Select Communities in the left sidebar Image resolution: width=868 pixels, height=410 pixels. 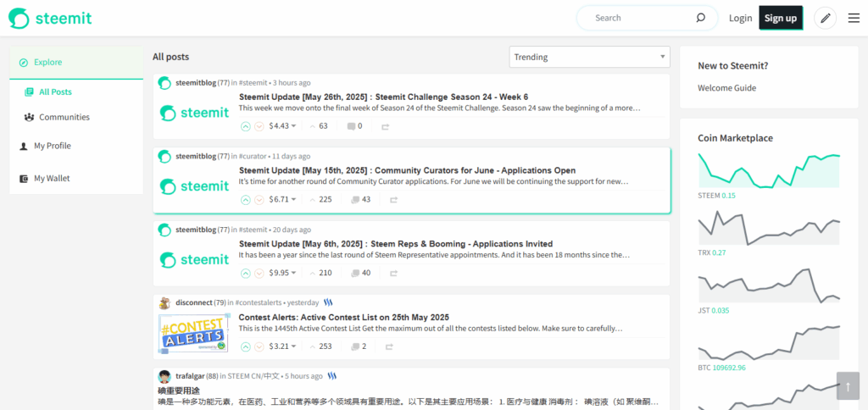click(x=64, y=117)
